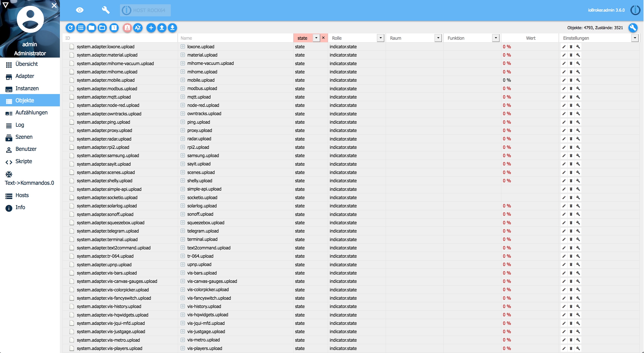Open wrench settings in top header

106,10
